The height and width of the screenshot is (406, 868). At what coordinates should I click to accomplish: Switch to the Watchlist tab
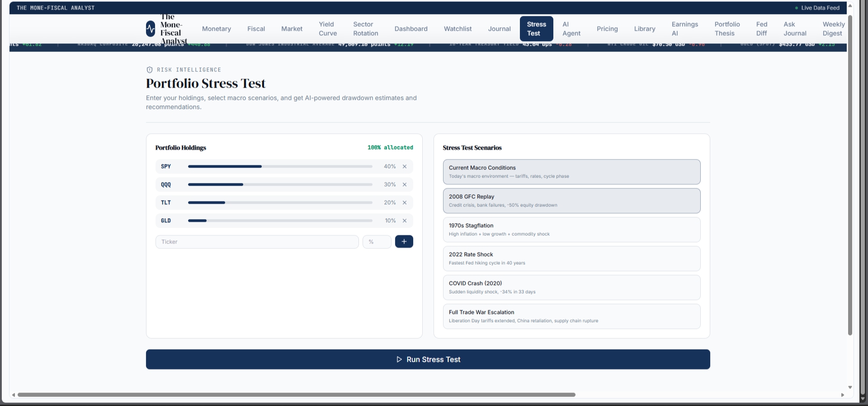pos(458,29)
